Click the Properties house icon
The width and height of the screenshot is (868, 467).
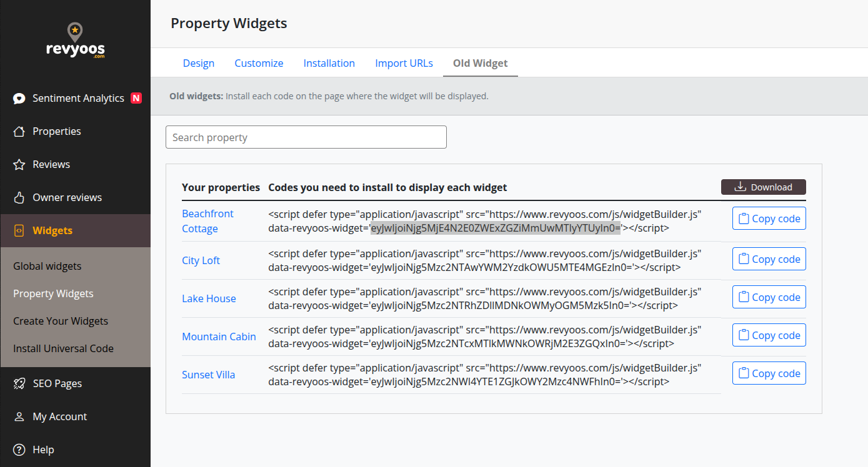19,131
